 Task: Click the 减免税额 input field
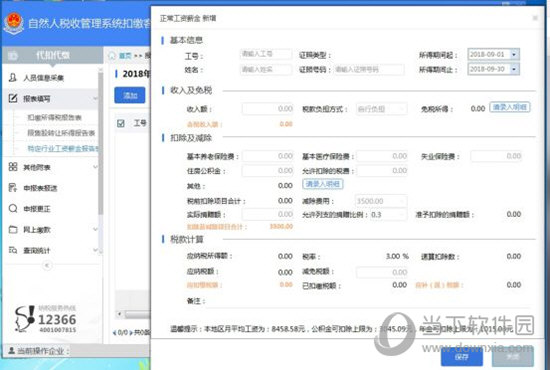pos(382,272)
